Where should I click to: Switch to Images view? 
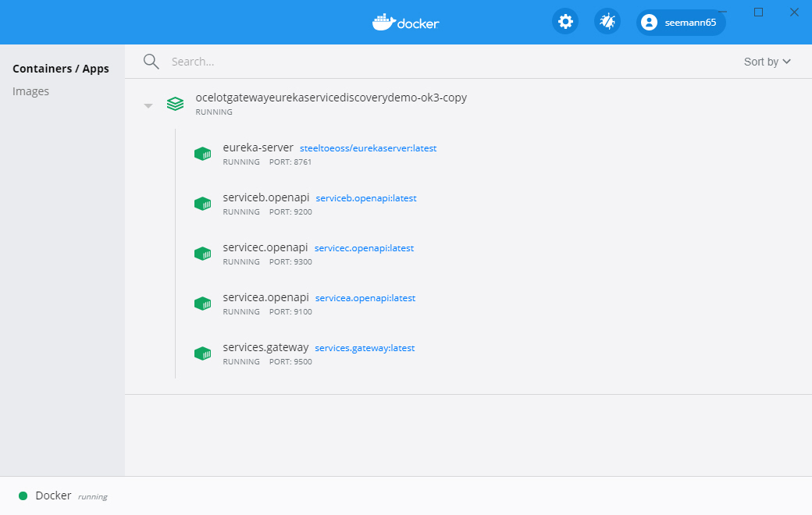coord(30,91)
